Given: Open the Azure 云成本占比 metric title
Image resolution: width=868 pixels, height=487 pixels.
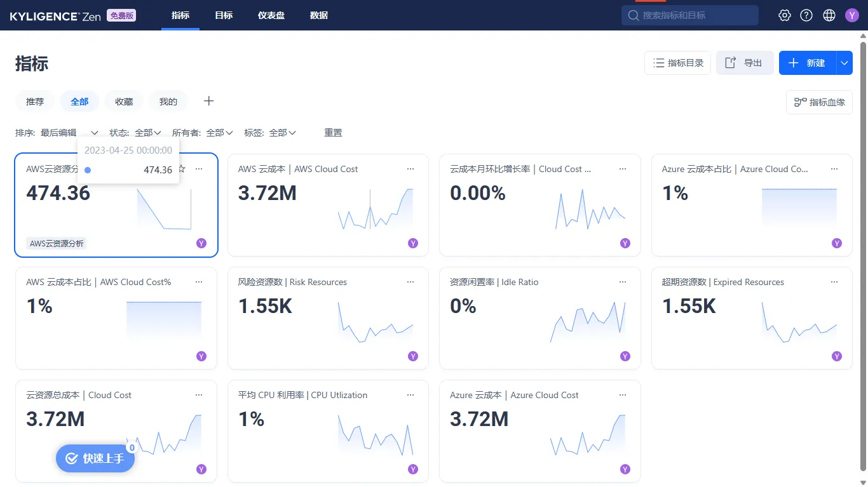Looking at the screenshot, I should click(735, 169).
